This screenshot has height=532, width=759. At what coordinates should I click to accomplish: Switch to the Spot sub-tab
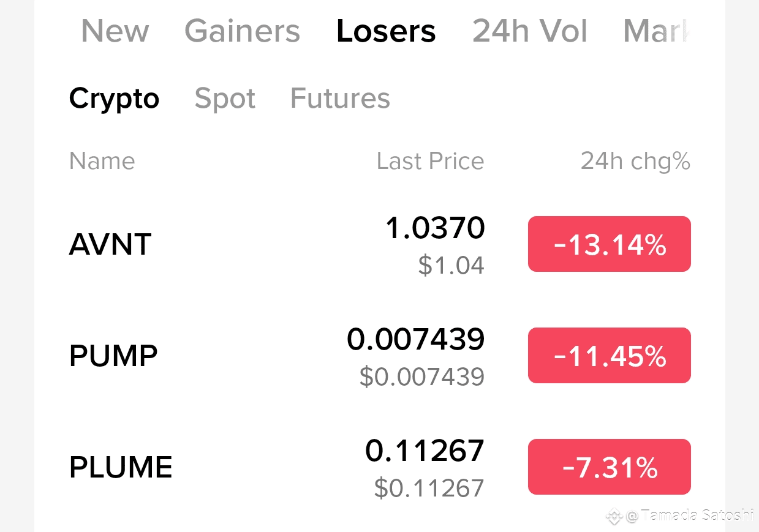point(225,99)
